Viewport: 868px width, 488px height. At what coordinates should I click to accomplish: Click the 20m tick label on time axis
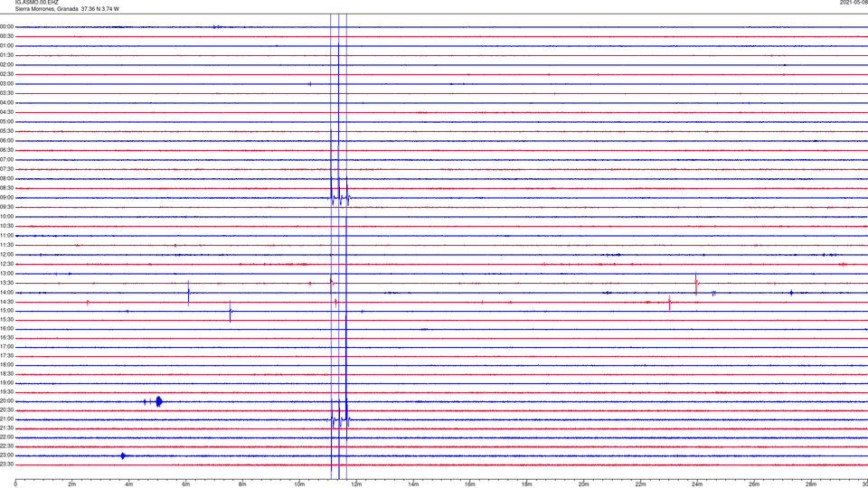(583, 484)
